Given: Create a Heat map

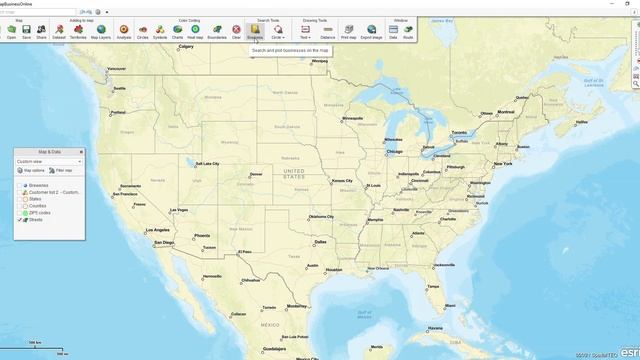Looking at the screenshot, I should (195, 32).
